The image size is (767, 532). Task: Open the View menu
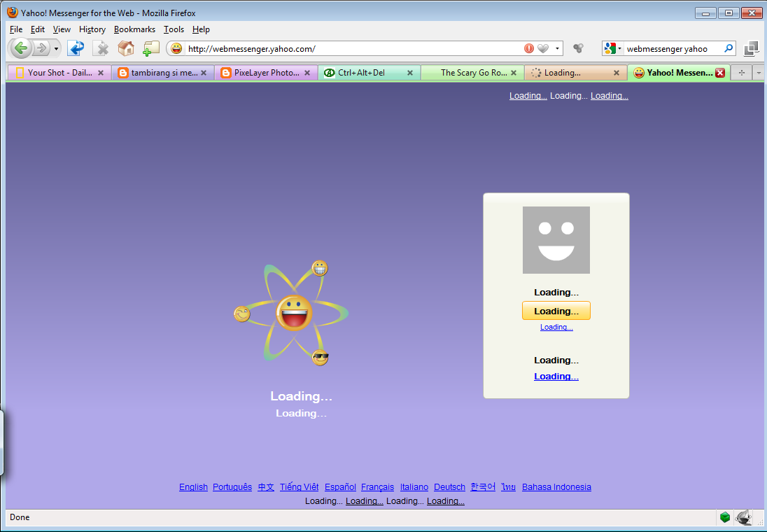(x=62, y=29)
